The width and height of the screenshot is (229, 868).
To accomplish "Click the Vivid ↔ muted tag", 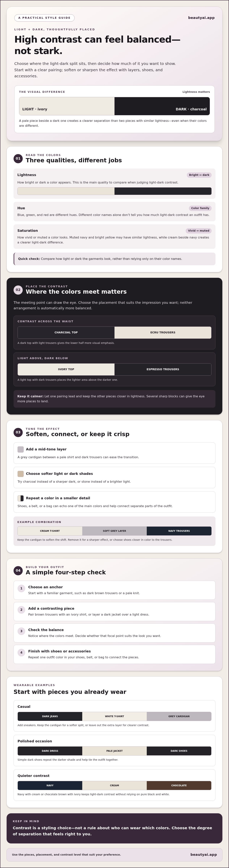I will point(199,231).
